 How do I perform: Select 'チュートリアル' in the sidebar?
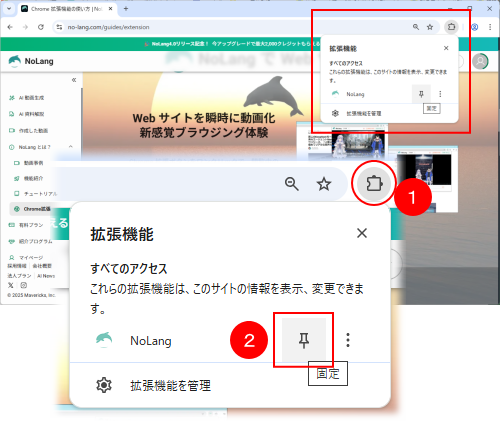35,193
